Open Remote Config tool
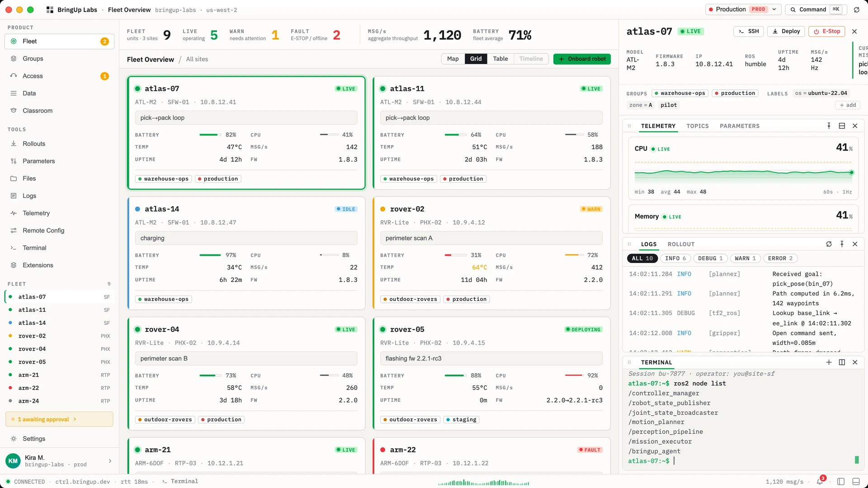This screenshot has width=868, height=488. [59, 230]
